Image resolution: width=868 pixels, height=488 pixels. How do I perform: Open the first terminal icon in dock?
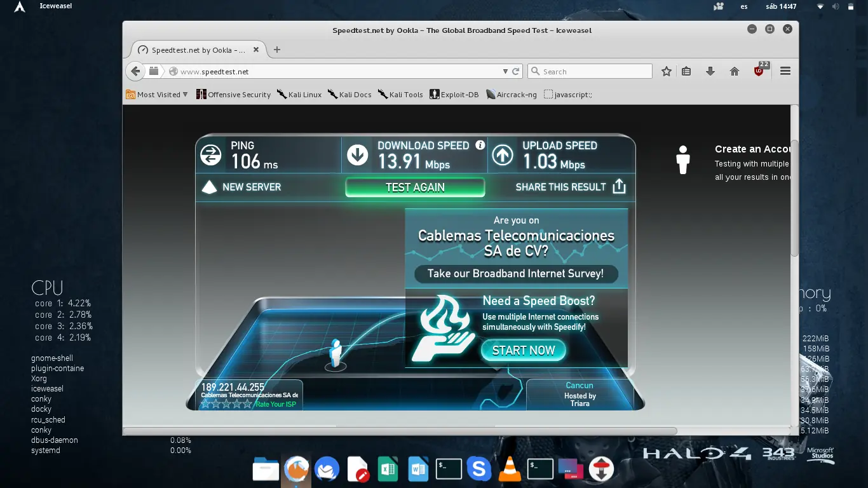[x=449, y=470]
